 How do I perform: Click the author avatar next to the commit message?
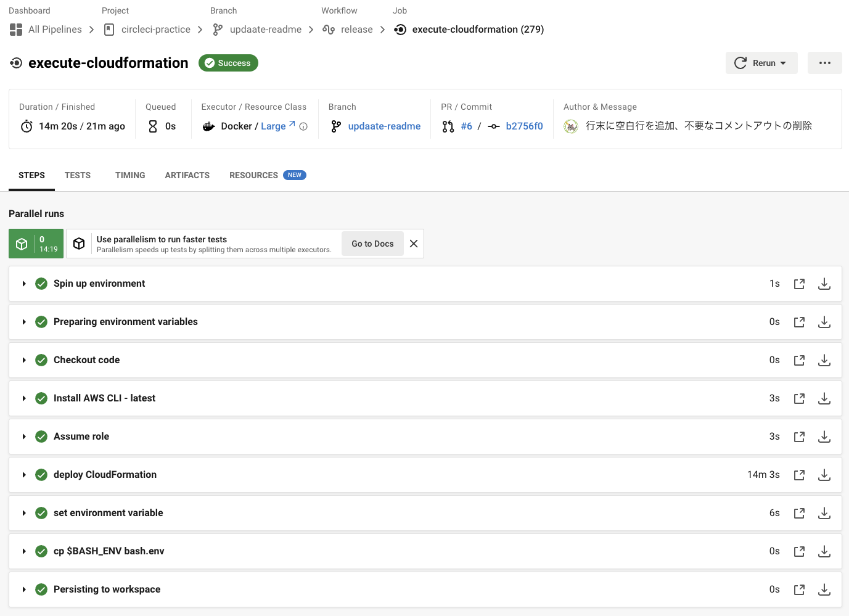pos(570,126)
